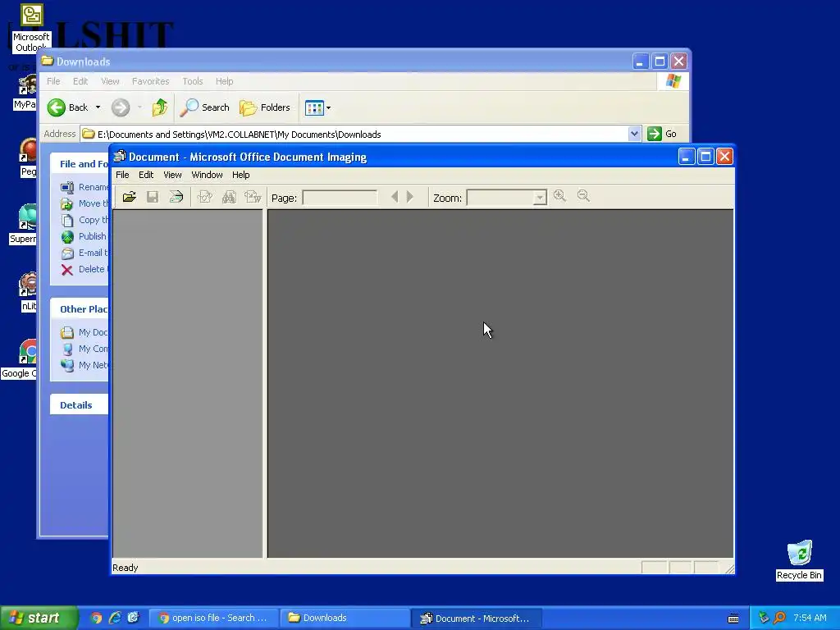Screen dimensions: 840x630
Task: Click Rename link in File and Folder Tasks
Action: [x=84, y=187]
